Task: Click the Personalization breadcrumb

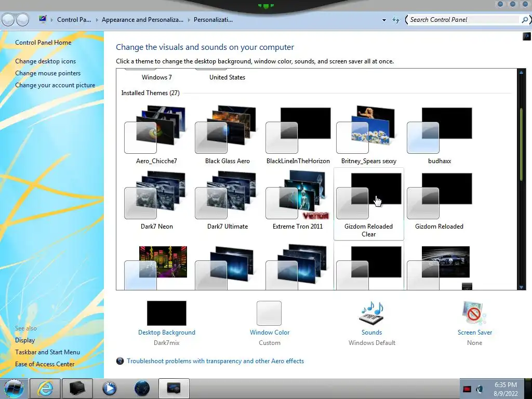Action: point(213,20)
